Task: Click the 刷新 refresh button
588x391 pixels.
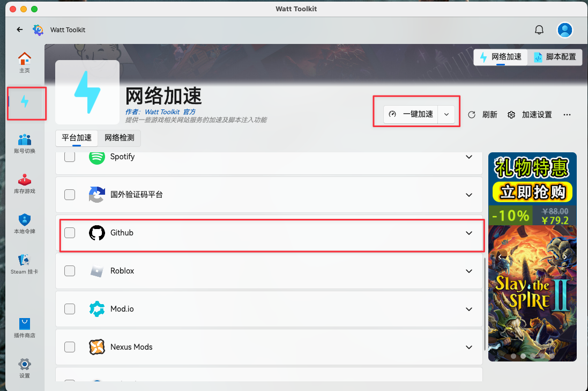Action: pyautogui.click(x=483, y=115)
